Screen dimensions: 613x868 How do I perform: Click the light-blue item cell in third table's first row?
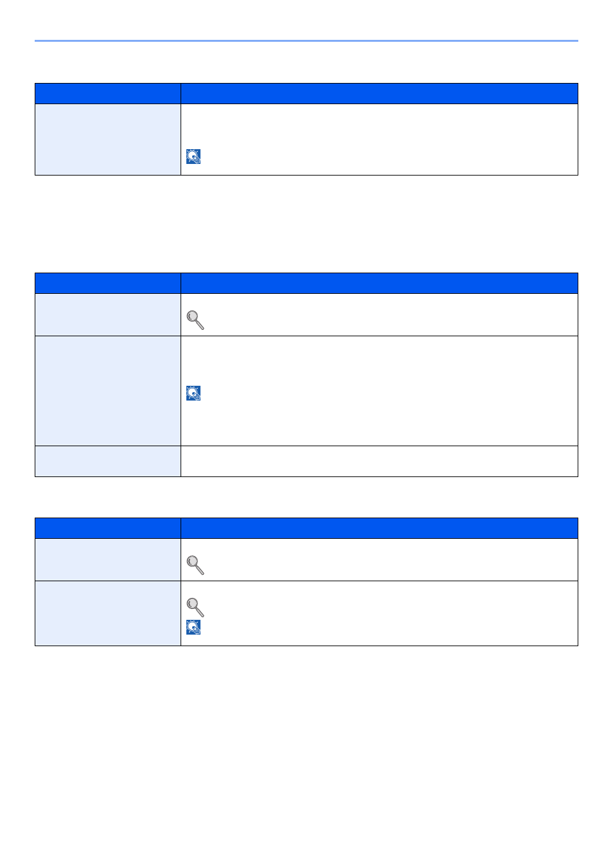coord(108,560)
